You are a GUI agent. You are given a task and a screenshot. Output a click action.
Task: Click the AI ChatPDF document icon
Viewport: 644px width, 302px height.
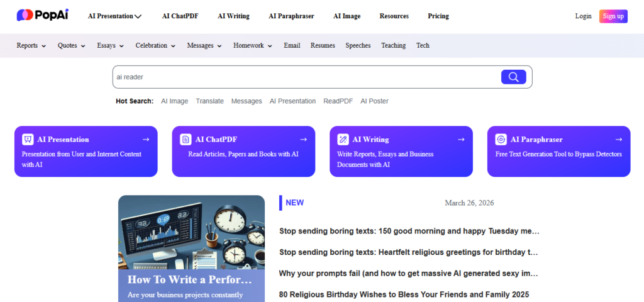point(186,139)
